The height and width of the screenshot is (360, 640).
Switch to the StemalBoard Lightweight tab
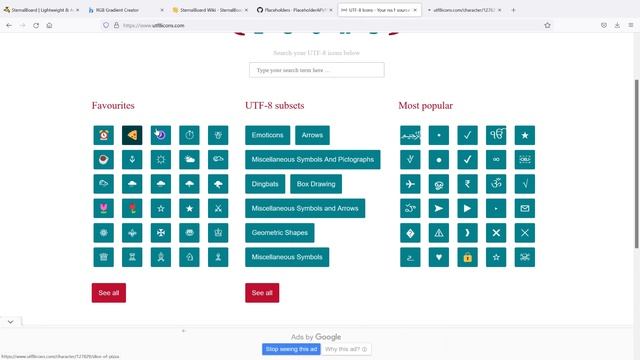[40, 10]
